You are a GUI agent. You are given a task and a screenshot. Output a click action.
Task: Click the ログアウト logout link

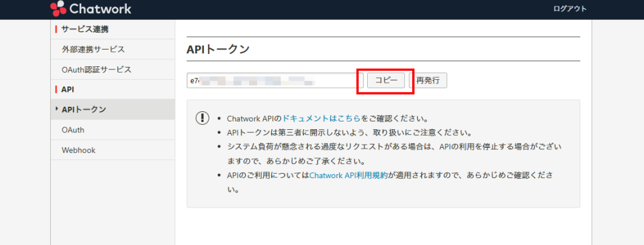(x=570, y=8)
